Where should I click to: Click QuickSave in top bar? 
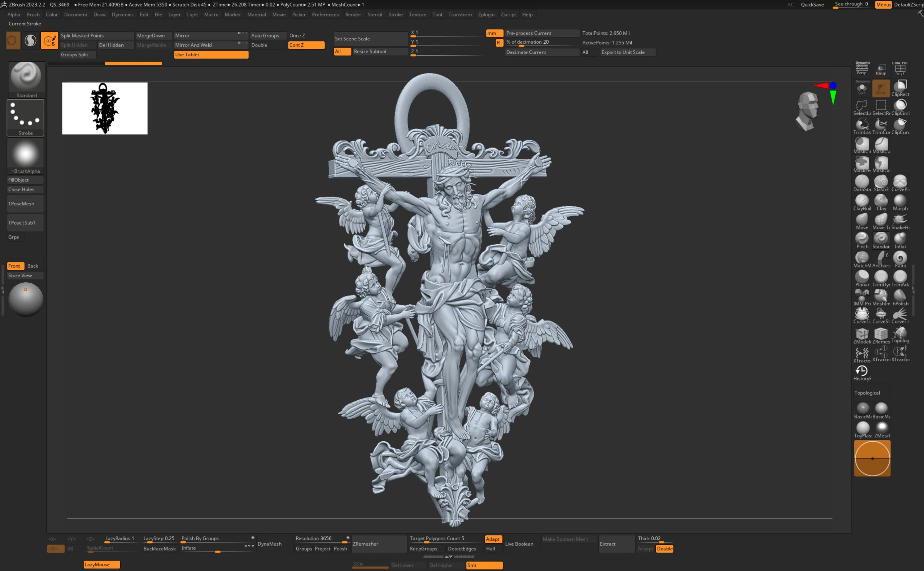pos(812,5)
